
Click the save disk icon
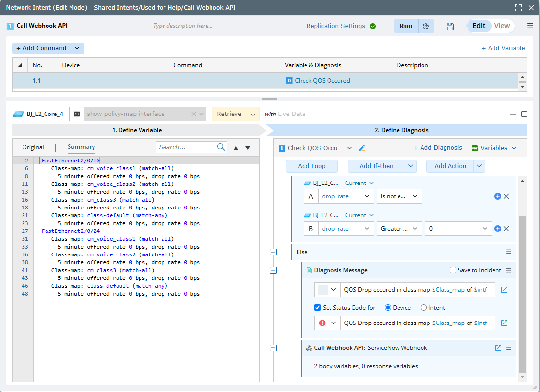coord(450,26)
